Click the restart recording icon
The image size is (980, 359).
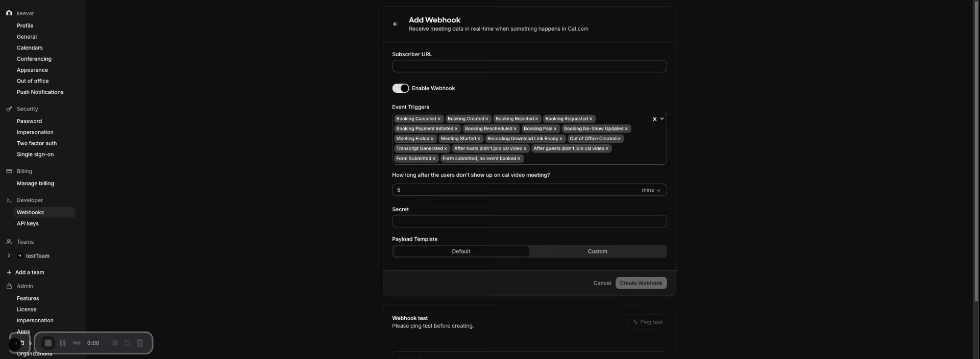[127, 343]
